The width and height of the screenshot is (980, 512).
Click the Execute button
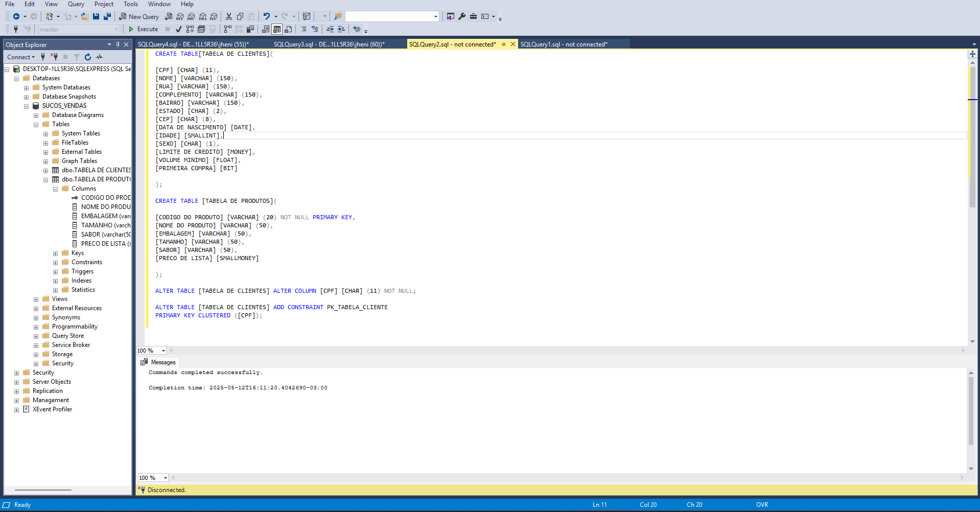point(143,29)
